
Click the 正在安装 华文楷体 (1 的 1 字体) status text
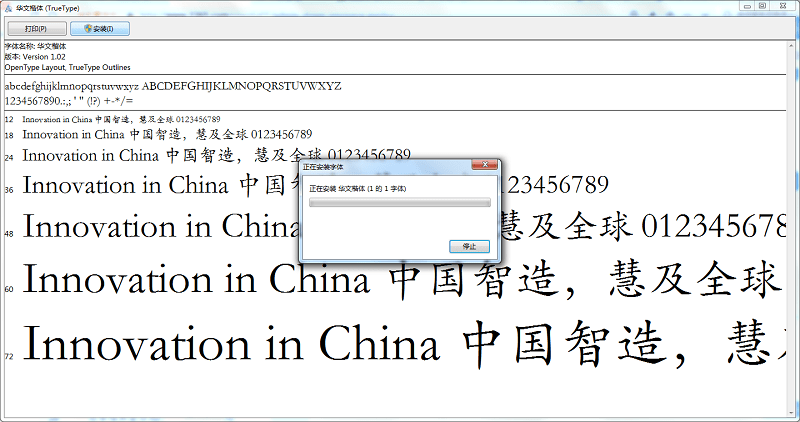point(358,189)
